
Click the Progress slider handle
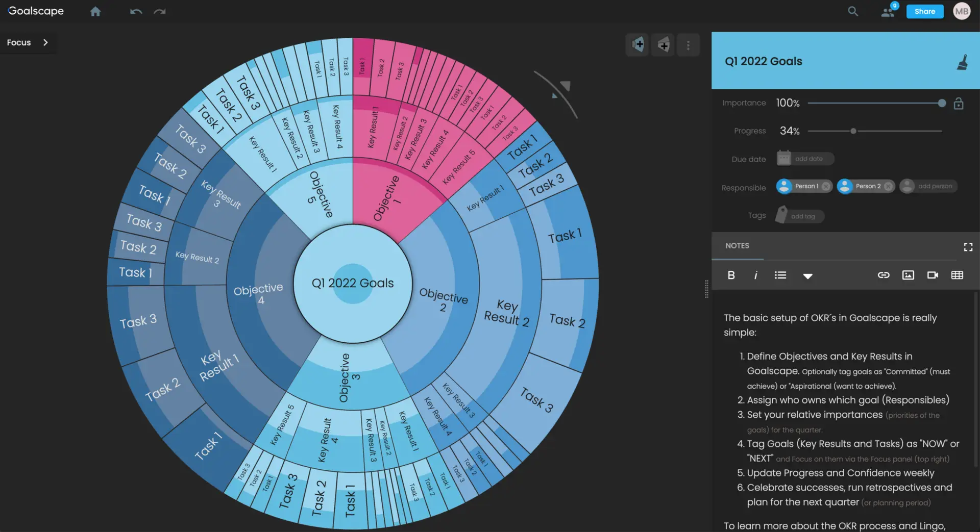(x=853, y=131)
